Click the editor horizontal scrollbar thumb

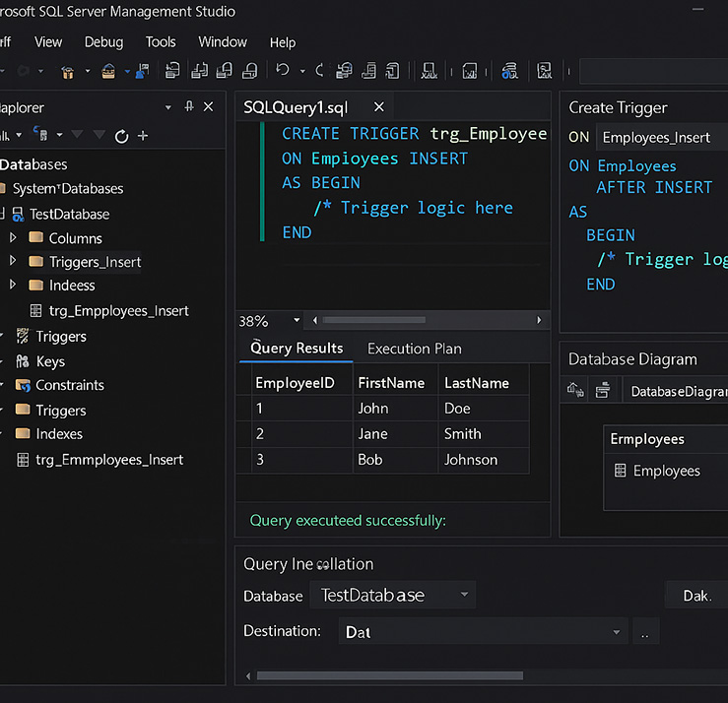[374, 320]
